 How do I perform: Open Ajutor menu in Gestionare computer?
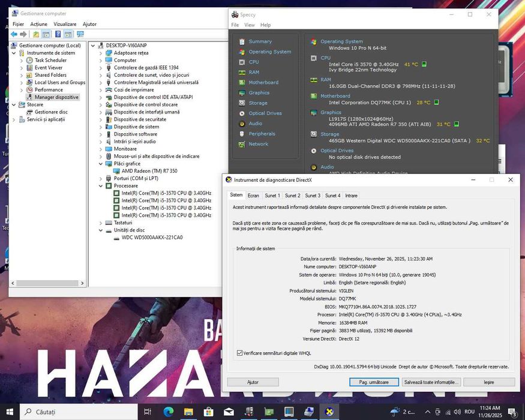89,24
